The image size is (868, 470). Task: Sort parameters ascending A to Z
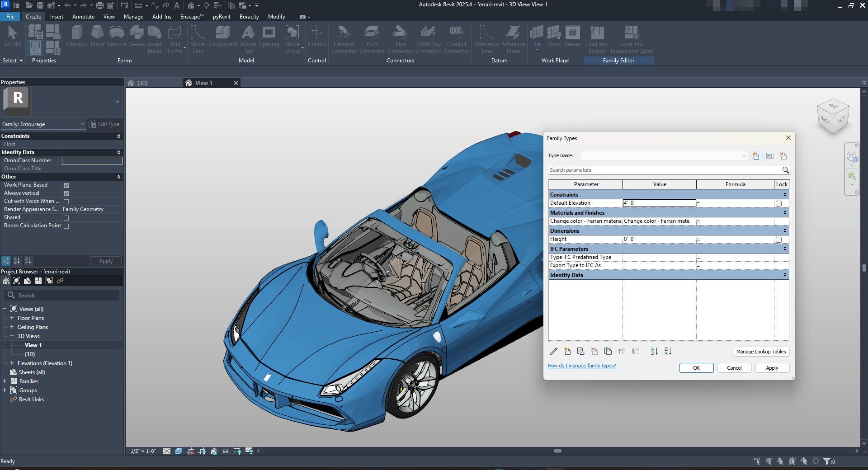point(654,351)
